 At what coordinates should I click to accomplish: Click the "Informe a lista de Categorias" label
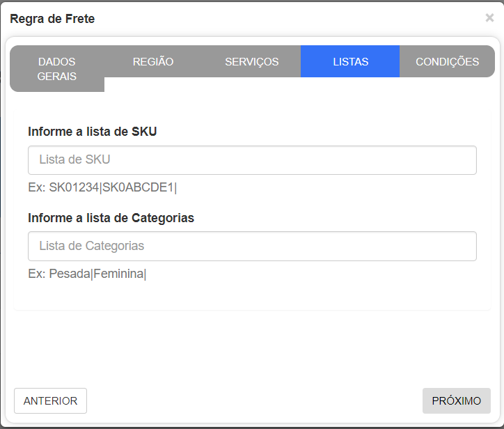click(111, 218)
